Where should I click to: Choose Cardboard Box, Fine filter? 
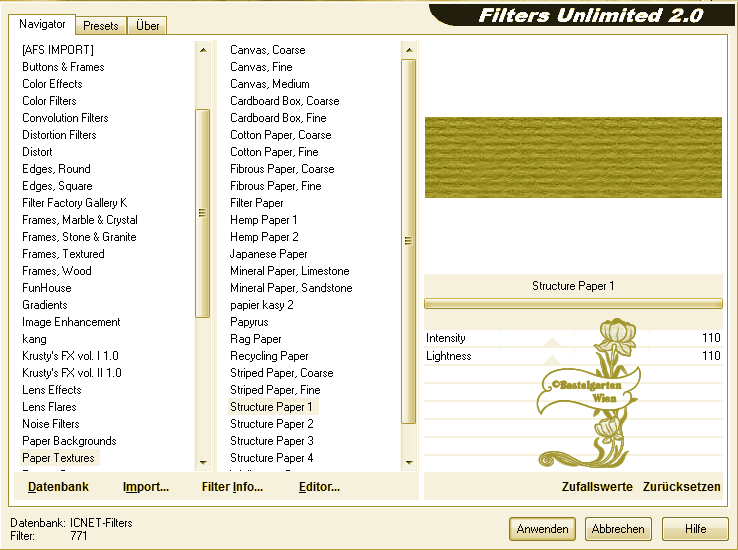tap(278, 118)
